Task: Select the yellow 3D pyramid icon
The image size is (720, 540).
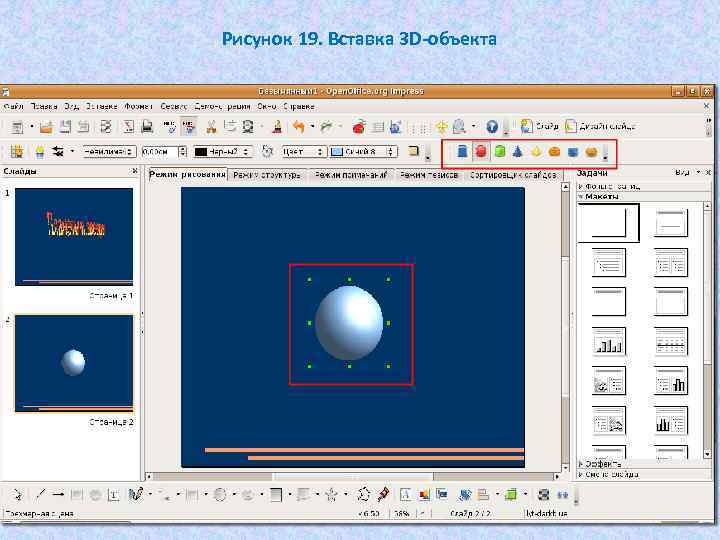Action: pyautogui.click(x=536, y=151)
